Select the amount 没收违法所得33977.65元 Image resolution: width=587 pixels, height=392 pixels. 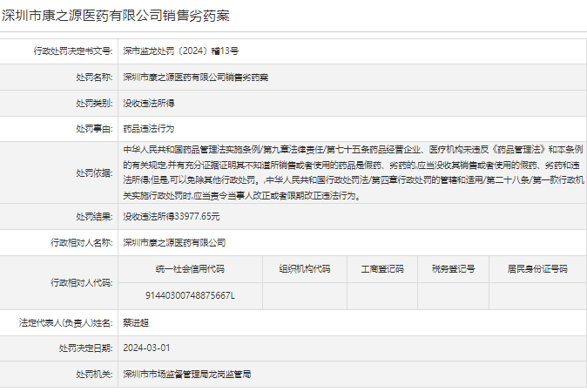click(172, 216)
